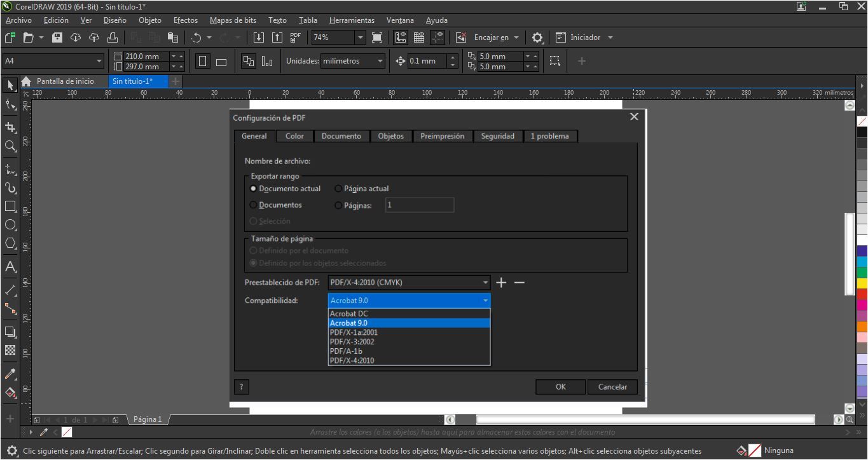Viewport: 868px width, 460px height.
Task: Select the Interactive Fill tool
Action: [x=10, y=392]
